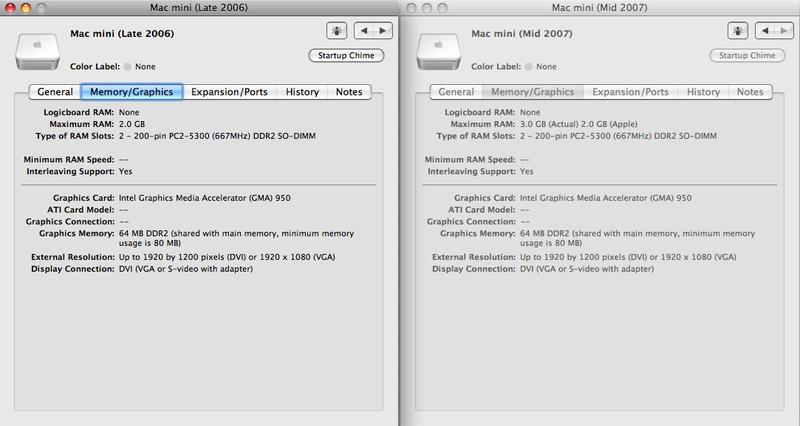Image resolution: width=800 pixels, height=426 pixels.
Task: Click Logicboard RAM 'None' in Late 2006 window
Action: (x=129, y=112)
